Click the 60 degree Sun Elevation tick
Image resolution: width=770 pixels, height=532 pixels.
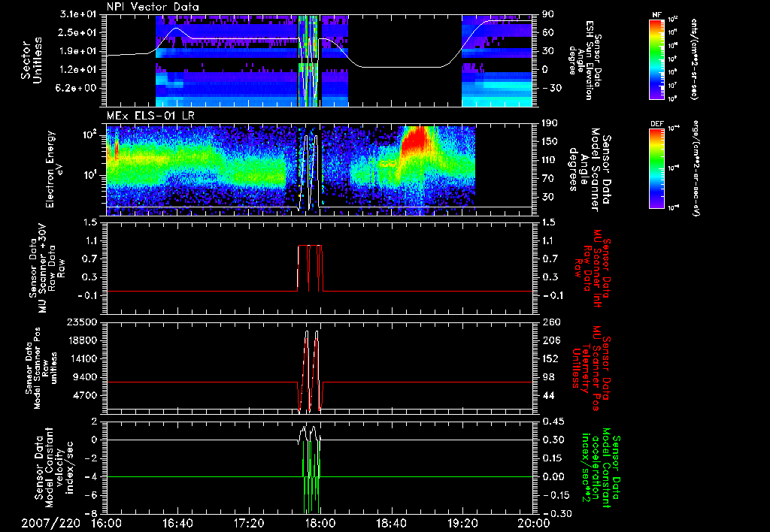coord(547,32)
